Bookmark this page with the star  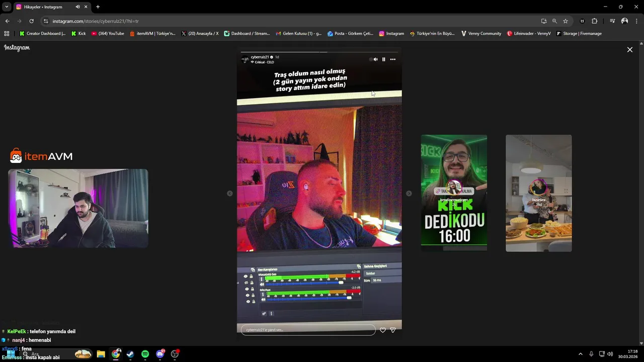[x=566, y=21]
